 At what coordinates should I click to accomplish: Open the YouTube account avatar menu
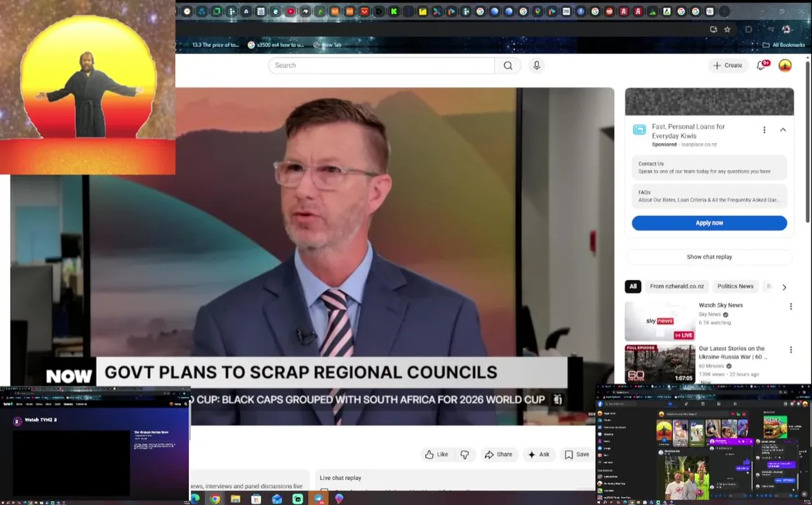(785, 66)
